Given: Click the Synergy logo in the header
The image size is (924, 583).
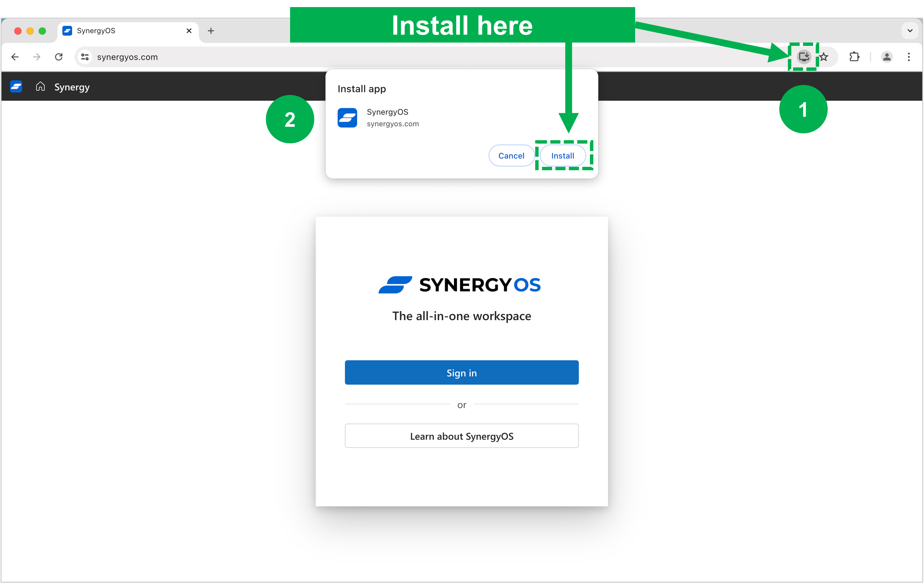Looking at the screenshot, I should (16, 87).
